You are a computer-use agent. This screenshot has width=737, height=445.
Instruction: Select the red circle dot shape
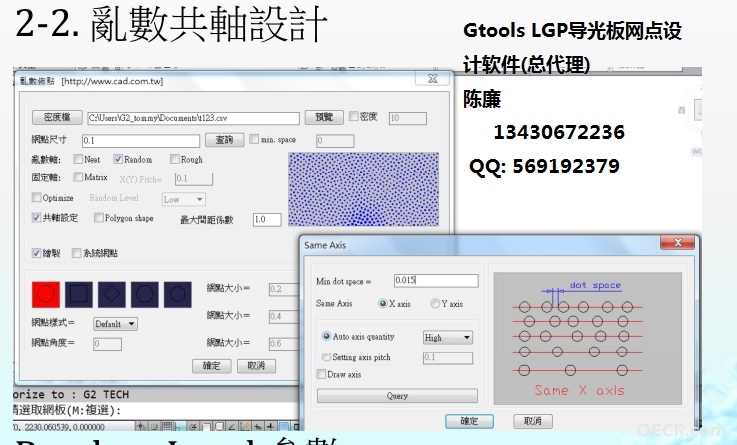coord(46,294)
